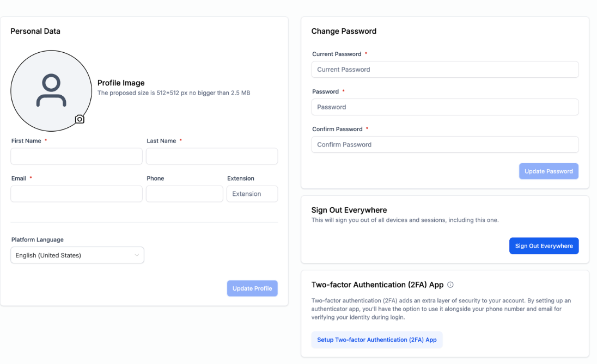Select the Confirm Password field
The height and width of the screenshot is (364, 597).
[x=445, y=145]
